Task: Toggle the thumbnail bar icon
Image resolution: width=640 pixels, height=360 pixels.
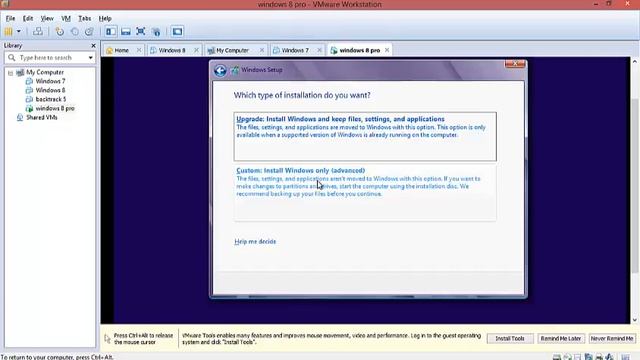Action: [x=126, y=31]
